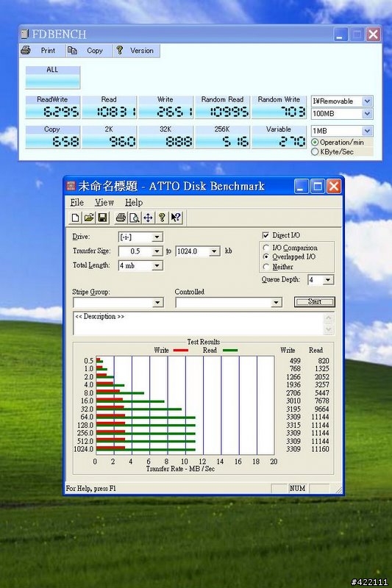Image resolution: width=392 pixels, height=588 pixels.
Task: Click into the Description text field
Action: click(x=199, y=323)
